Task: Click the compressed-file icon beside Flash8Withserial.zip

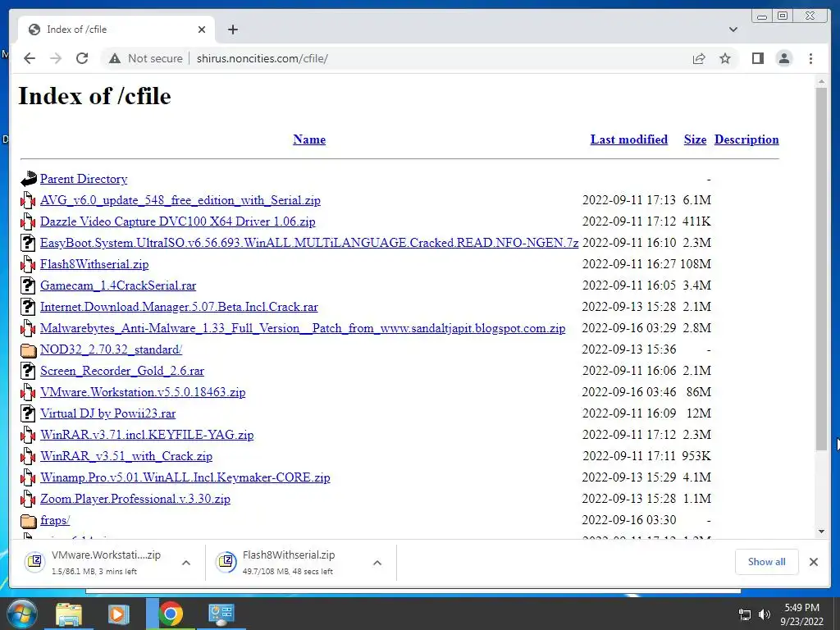Action: click(28, 264)
